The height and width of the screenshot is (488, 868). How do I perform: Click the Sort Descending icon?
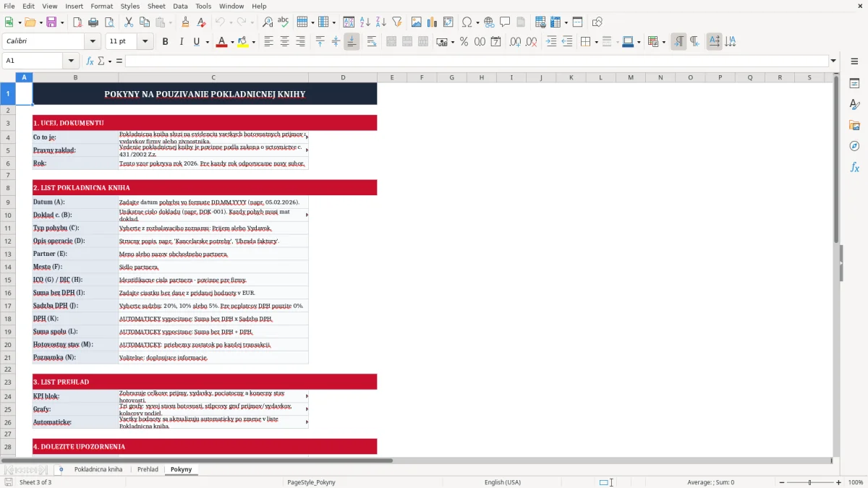coord(381,22)
